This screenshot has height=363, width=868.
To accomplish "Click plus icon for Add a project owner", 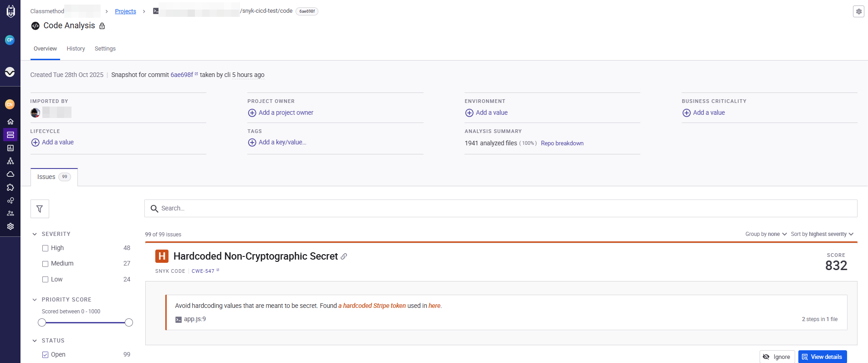I will (x=252, y=113).
